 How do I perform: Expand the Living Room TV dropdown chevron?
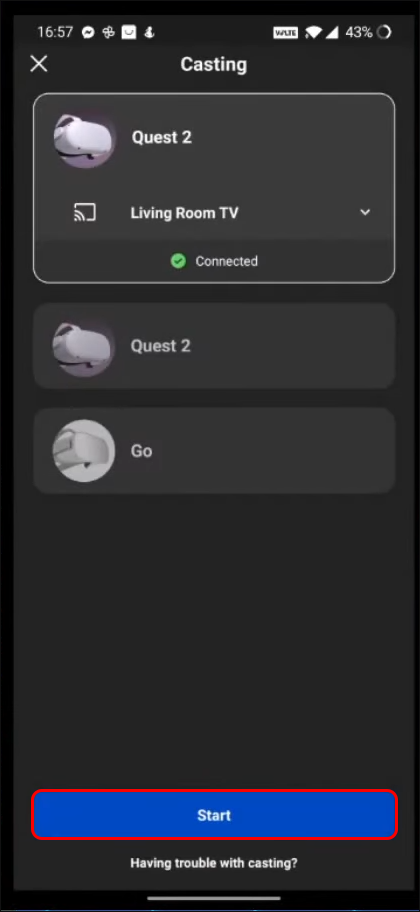click(365, 212)
